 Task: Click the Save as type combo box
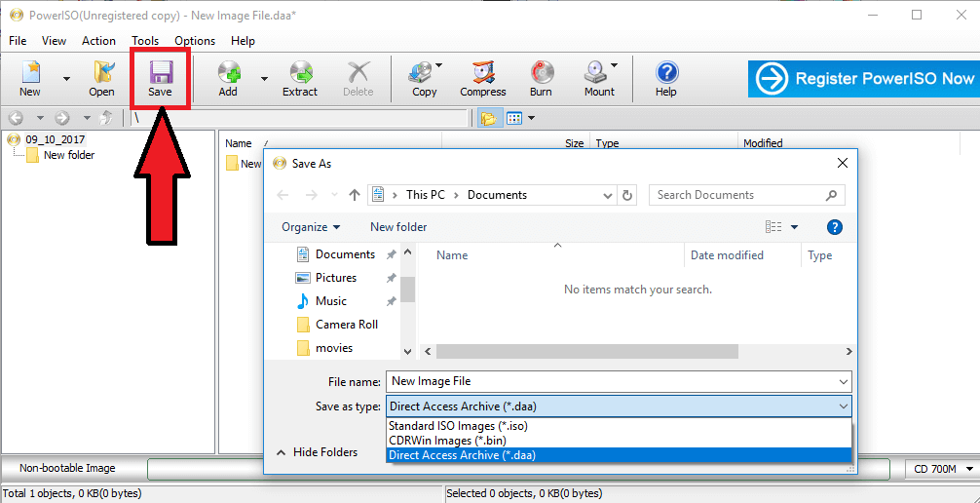click(619, 406)
